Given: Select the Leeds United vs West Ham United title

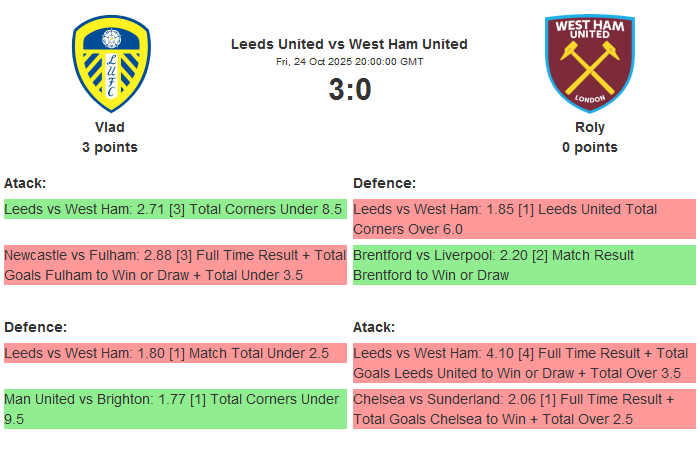Looking at the screenshot, I should pyautogui.click(x=349, y=44).
